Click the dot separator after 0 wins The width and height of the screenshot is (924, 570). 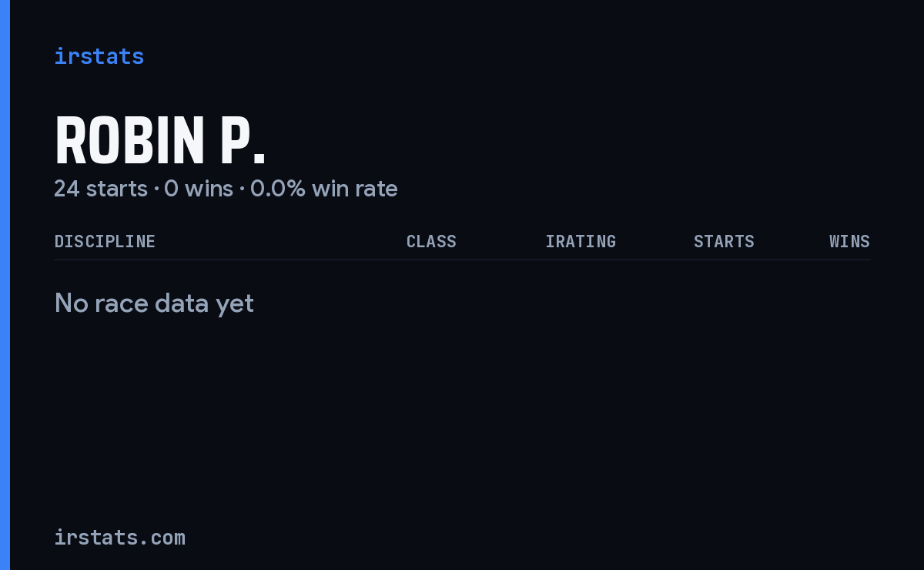click(242, 189)
